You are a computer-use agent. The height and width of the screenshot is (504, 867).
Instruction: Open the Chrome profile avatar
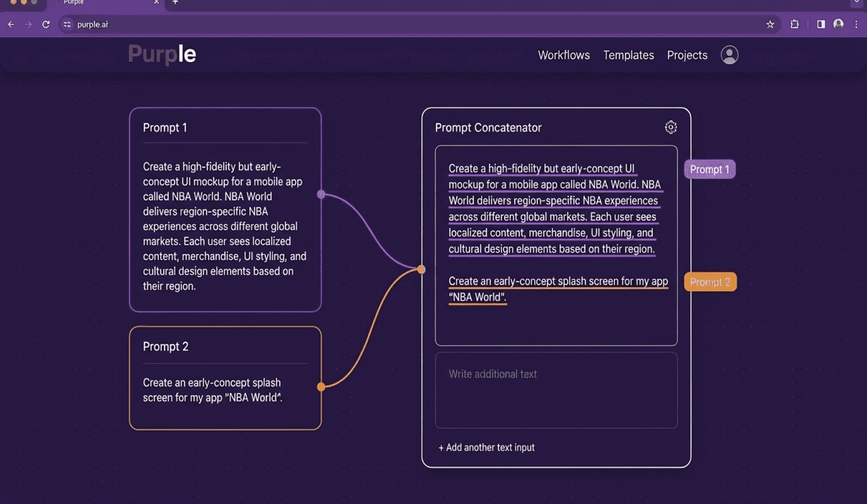838,24
